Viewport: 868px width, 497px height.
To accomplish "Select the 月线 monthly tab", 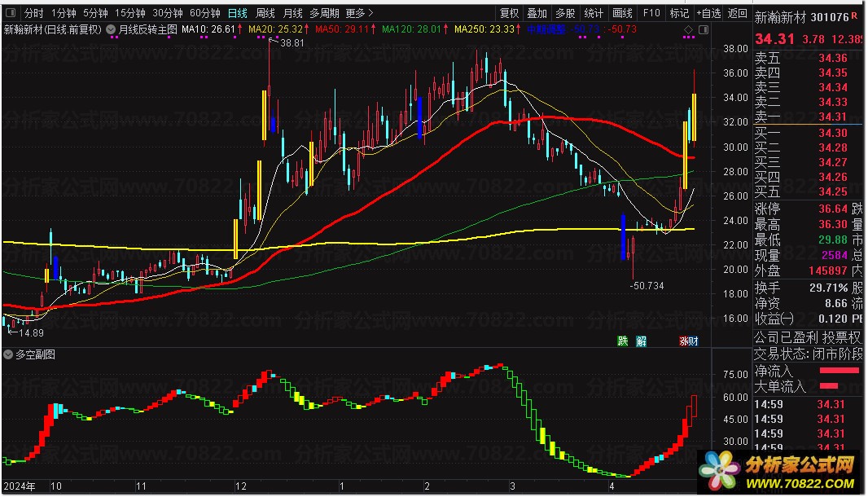I will pyautogui.click(x=292, y=13).
